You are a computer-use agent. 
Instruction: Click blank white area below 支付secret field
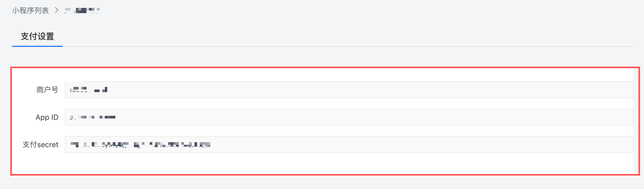[x=323, y=164]
